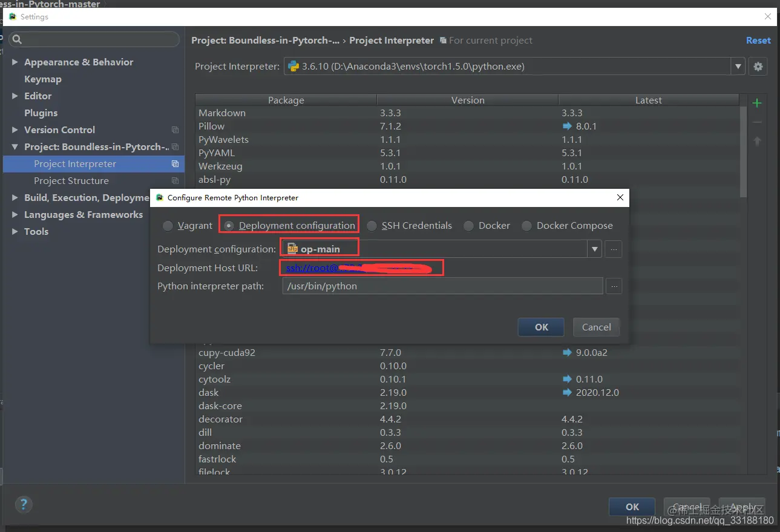This screenshot has width=780, height=532.
Task: Open the Project Interpreter dropdown arrow
Action: point(738,67)
